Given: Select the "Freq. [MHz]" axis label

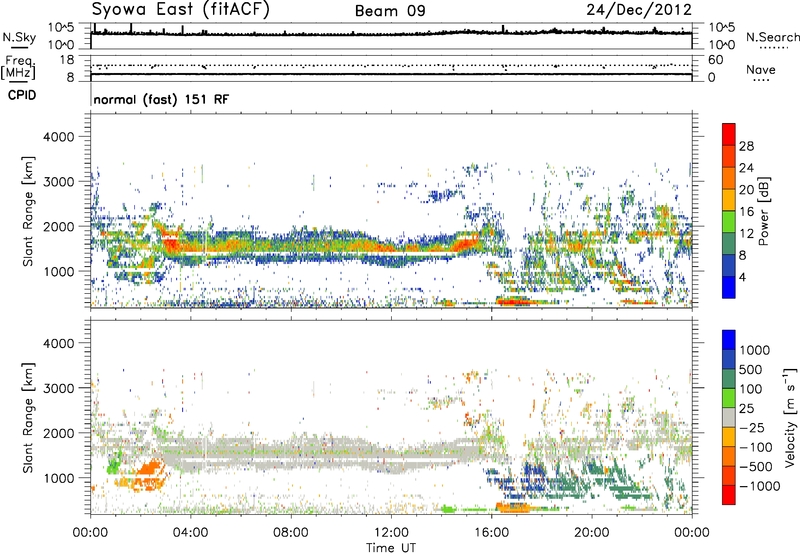Looking at the screenshot, I should [x=18, y=67].
